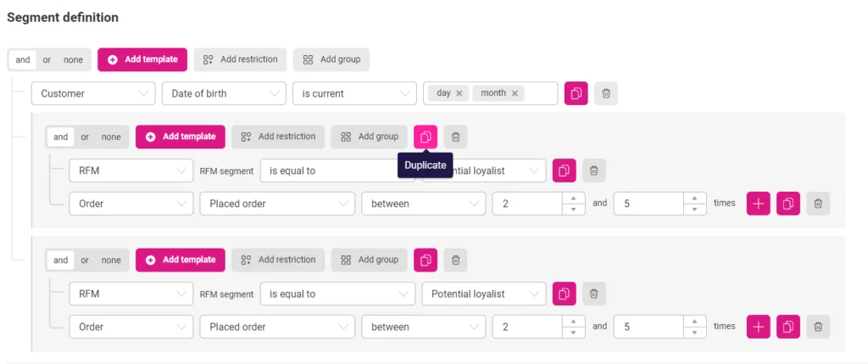The image size is (868, 364).
Task: Delete the first nested group with trash icon
Action: 455,137
